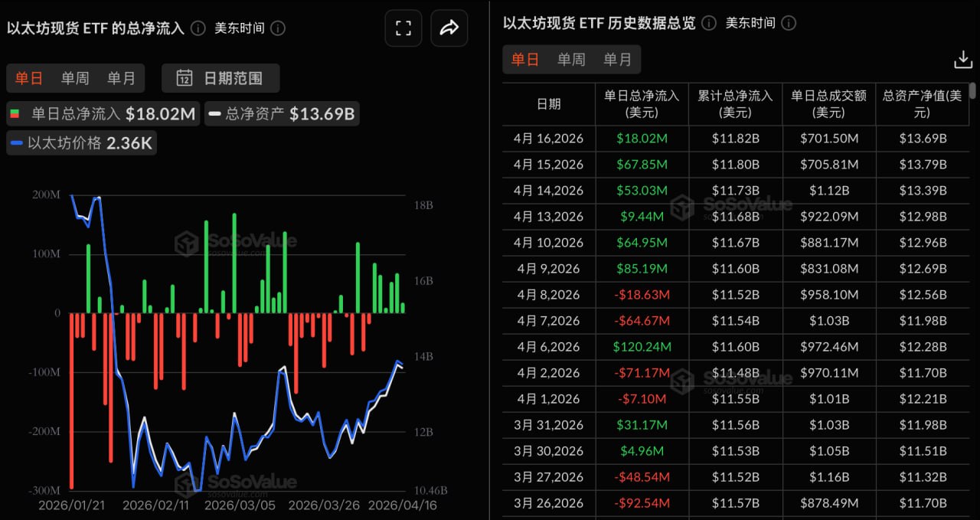
Task: Click the -$71.17M outflow value
Action: pos(642,373)
